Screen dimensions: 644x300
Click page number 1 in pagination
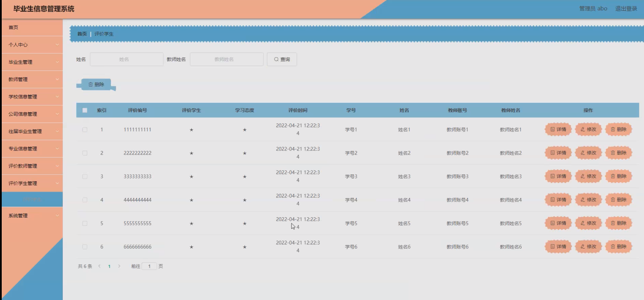[x=109, y=266]
